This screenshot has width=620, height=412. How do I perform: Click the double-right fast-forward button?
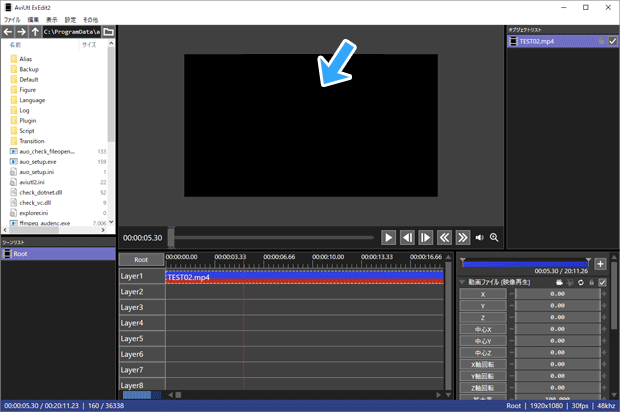[463, 238]
